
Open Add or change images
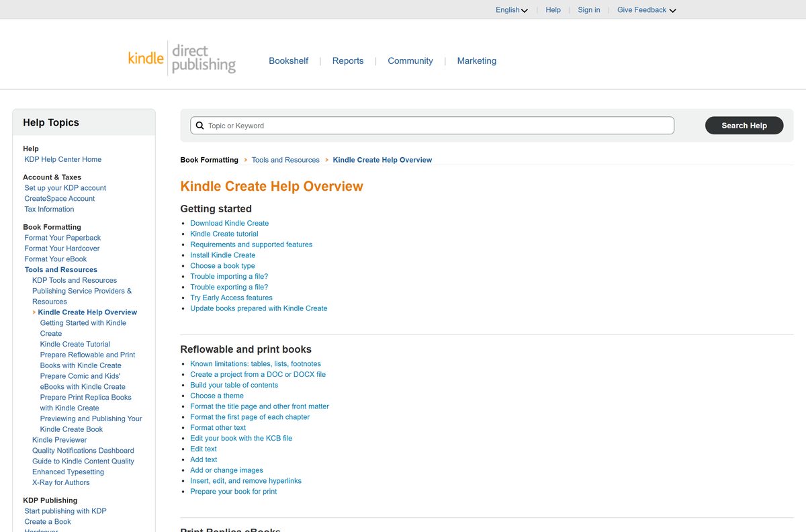227,471
